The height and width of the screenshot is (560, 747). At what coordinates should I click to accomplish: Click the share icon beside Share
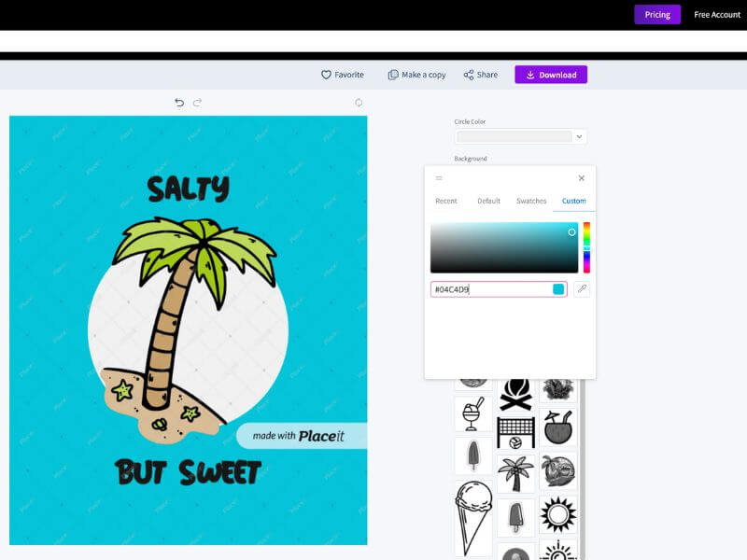click(469, 75)
